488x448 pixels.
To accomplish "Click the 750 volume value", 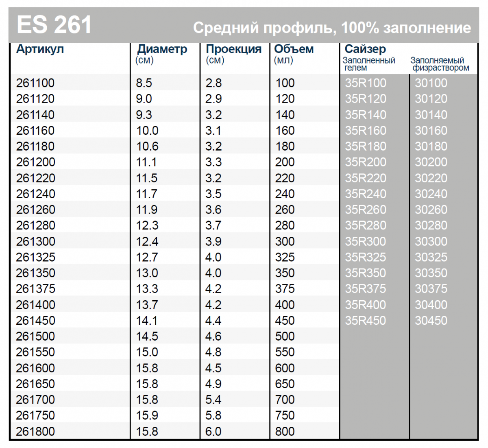I will pyautogui.click(x=285, y=415).
